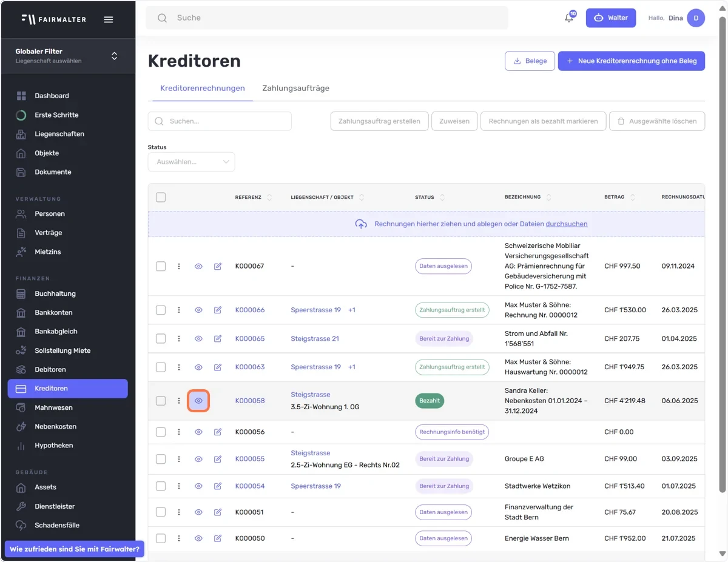728x562 pixels.
Task: Open Bankabgleich in the sidebar
Action: [x=56, y=332]
